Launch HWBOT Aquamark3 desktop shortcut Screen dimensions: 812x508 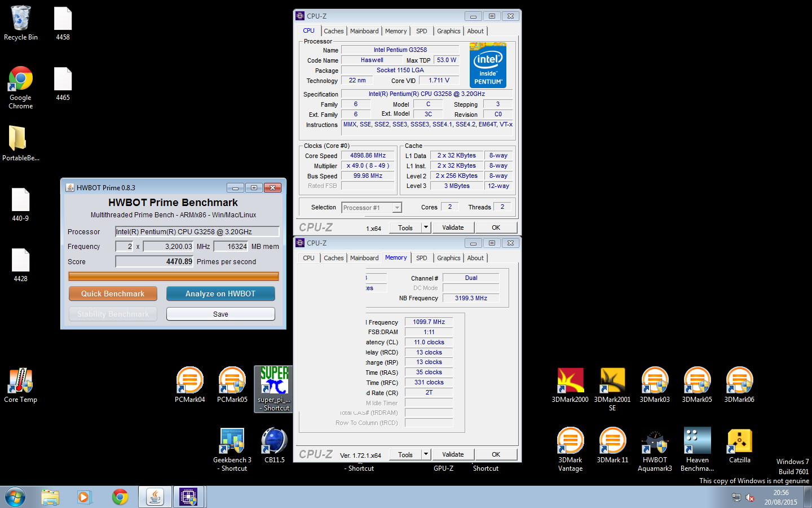tap(655, 449)
